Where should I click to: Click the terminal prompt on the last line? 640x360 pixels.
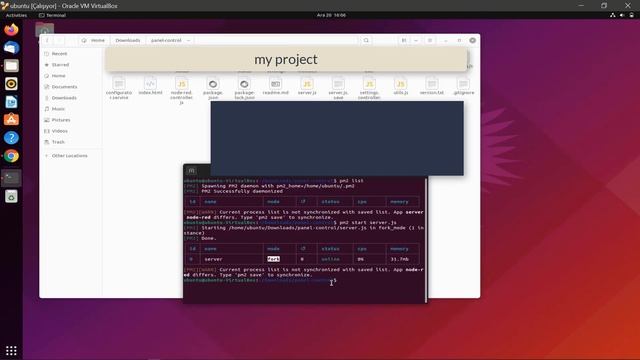[260, 280]
